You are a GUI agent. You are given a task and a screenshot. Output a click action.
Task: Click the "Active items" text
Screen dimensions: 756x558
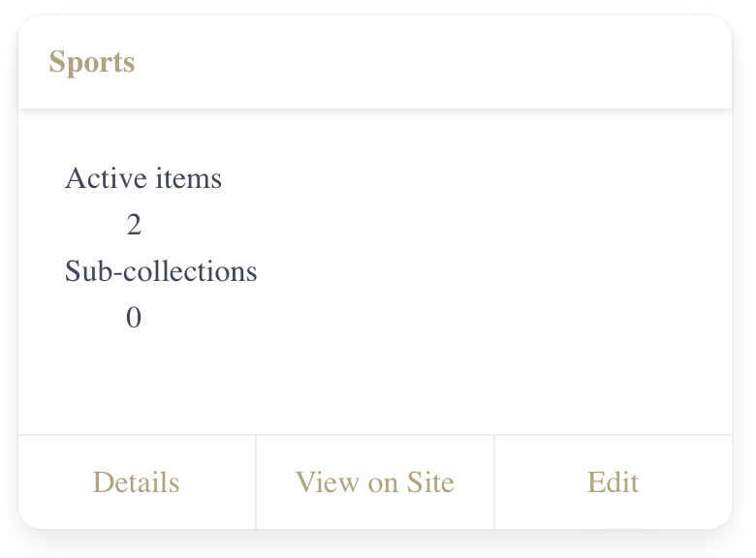coord(143,179)
